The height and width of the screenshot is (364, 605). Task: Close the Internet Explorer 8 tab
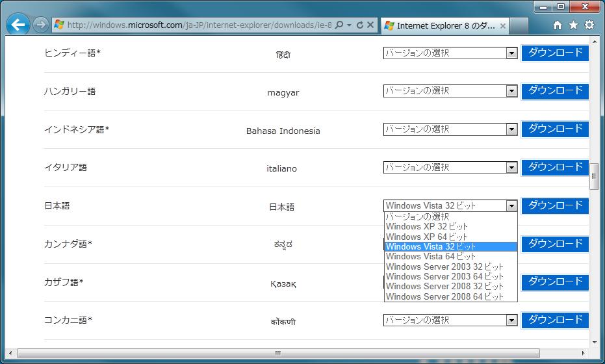(503, 26)
